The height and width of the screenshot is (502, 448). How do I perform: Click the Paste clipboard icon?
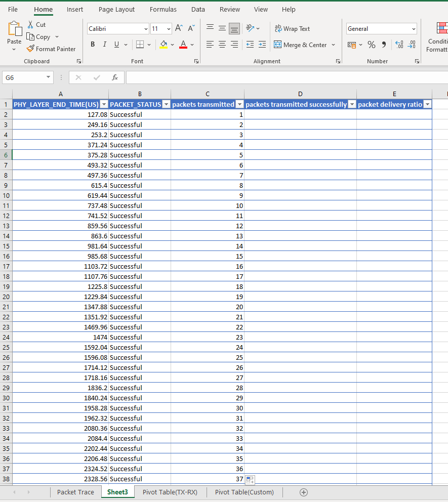14,29
